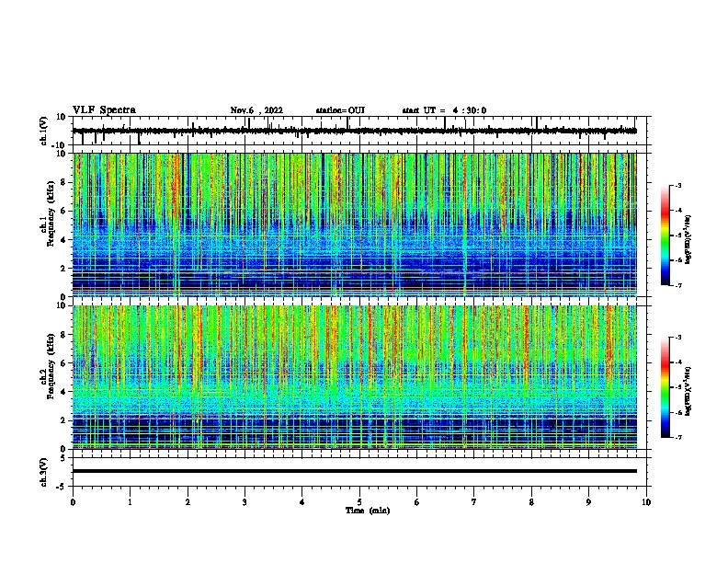Click the "VLF Spectra" plot title

point(104,110)
